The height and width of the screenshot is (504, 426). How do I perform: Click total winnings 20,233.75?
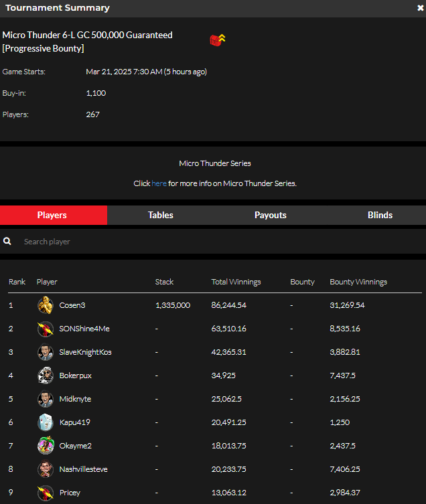(x=229, y=469)
